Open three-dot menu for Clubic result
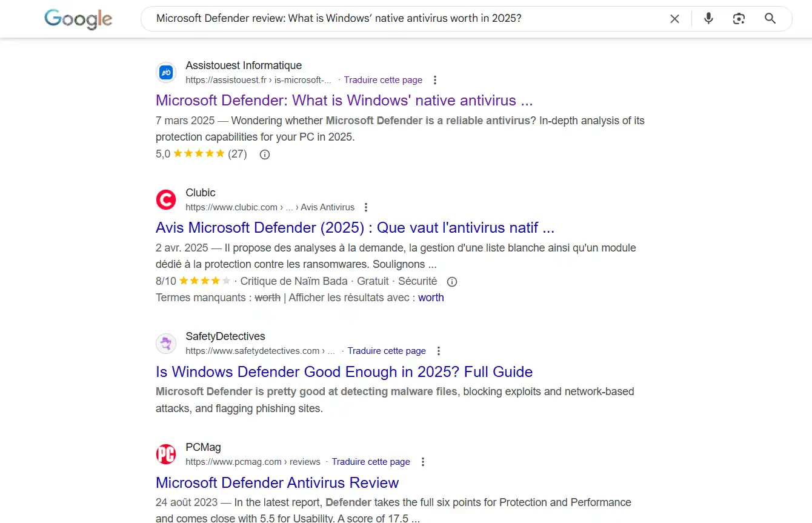This screenshot has height=523, width=812. coord(366,207)
